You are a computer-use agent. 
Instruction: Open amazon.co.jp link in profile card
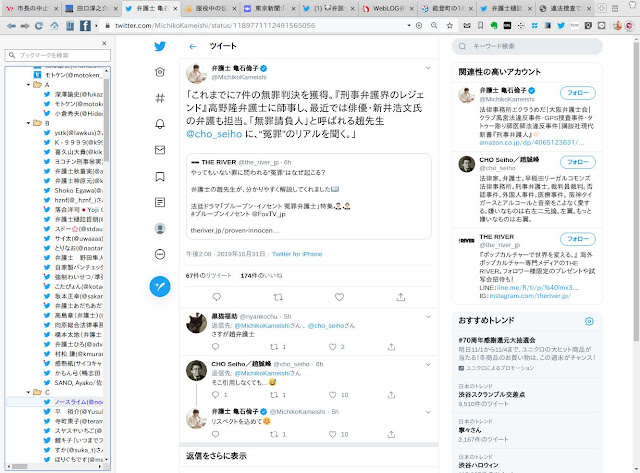(x=531, y=142)
